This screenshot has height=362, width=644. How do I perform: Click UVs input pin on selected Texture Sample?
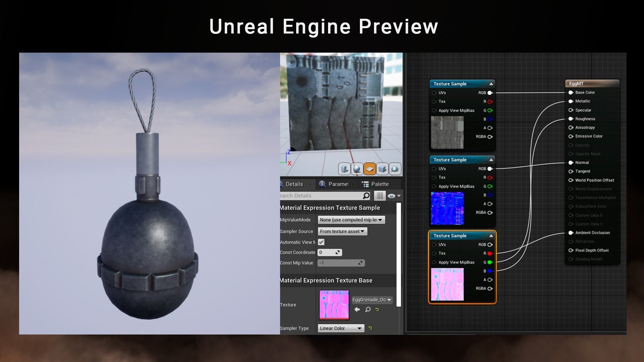434,245
